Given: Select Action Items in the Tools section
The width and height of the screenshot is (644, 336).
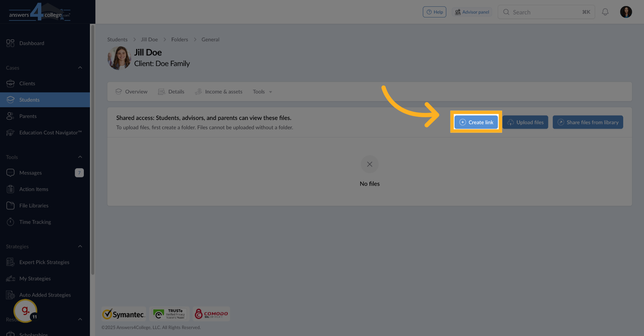Looking at the screenshot, I should pyautogui.click(x=34, y=189).
